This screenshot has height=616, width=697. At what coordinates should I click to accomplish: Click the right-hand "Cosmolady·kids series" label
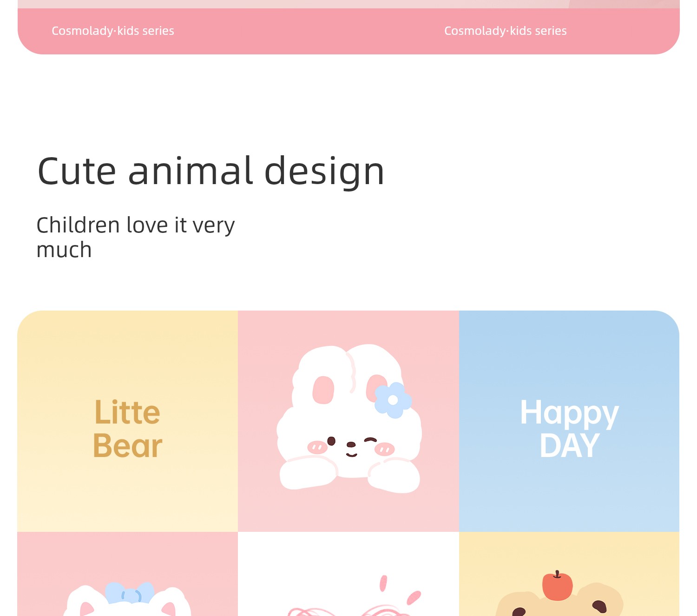pyautogui.click(x=506, y=31)
